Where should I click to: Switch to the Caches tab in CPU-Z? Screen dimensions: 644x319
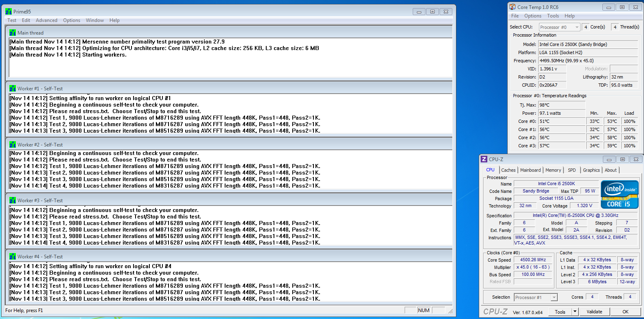[508, 170]
